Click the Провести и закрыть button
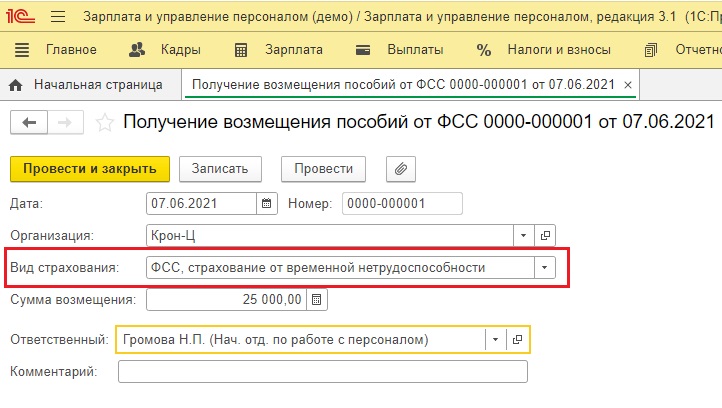Image resolution: width=722 pixels, height=408 pixels. [89, 168]
